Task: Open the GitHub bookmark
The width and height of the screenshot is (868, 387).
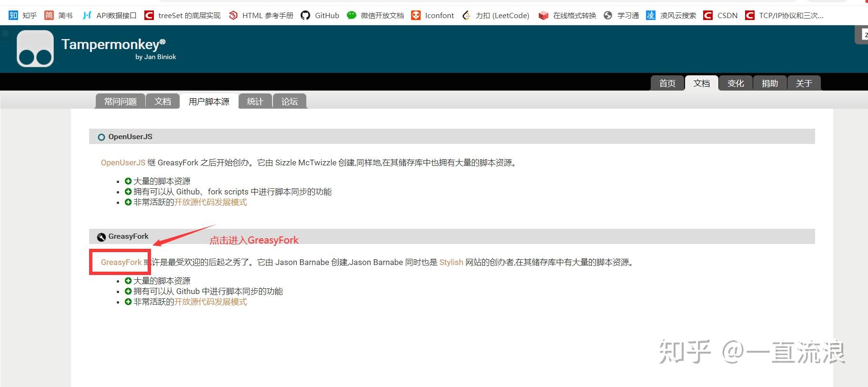Action: 320,15
